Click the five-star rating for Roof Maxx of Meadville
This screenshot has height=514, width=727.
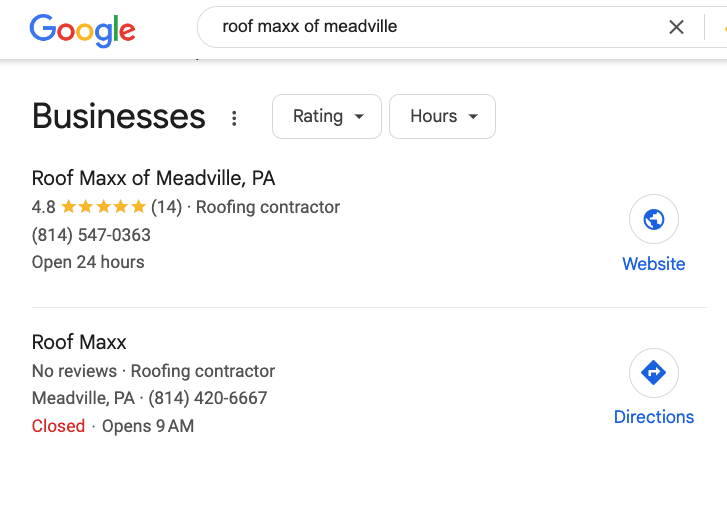(x=103, y=208)
